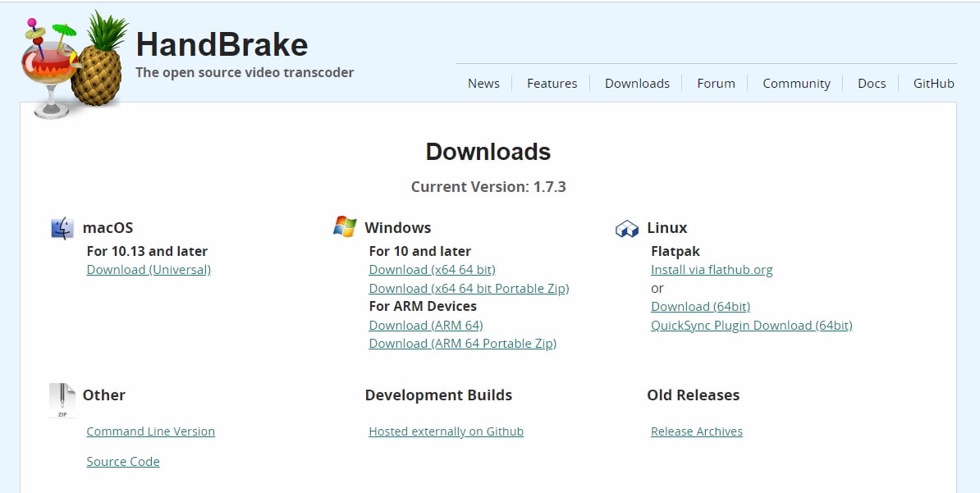Click the ZIP file icon beside Other
This screenshot has height=493, width=980.
point(62,400)
